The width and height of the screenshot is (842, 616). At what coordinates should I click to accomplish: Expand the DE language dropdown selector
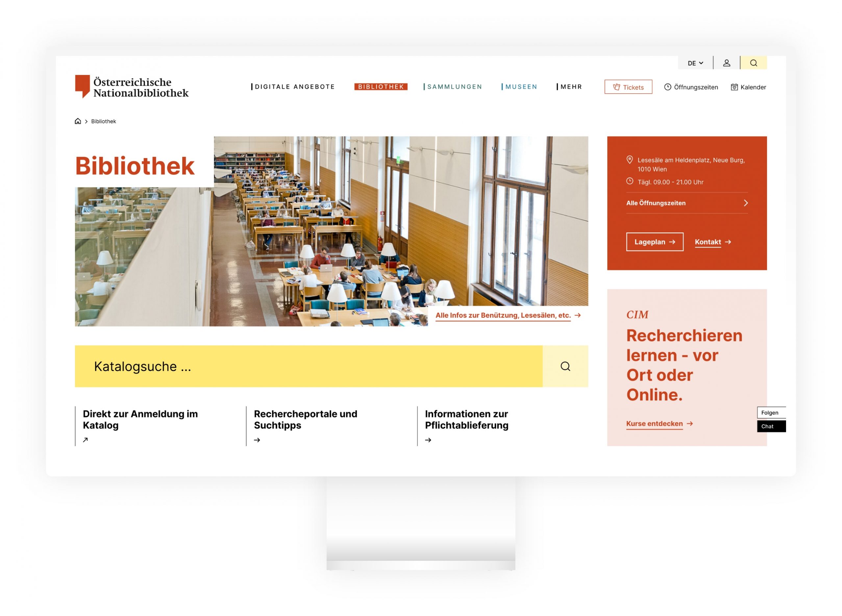(x=691, y=63)
